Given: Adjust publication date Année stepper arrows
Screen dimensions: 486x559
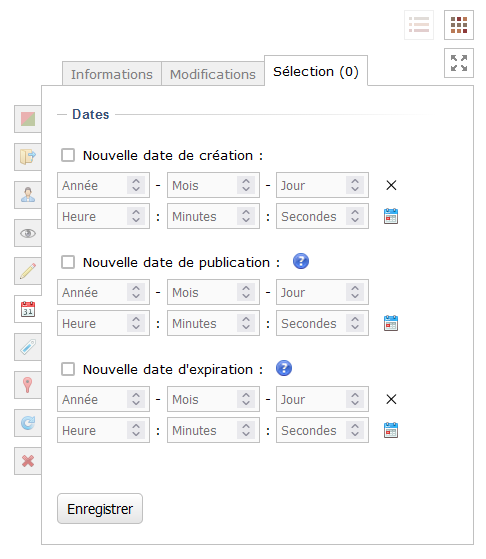Looking at the screenshot, I should click(x=136, y=292).
